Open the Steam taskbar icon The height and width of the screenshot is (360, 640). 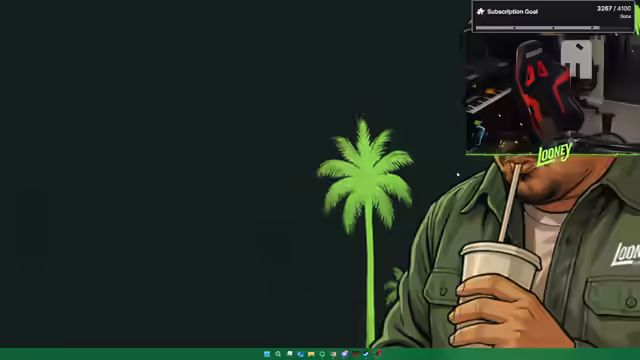tap(366, 354)
